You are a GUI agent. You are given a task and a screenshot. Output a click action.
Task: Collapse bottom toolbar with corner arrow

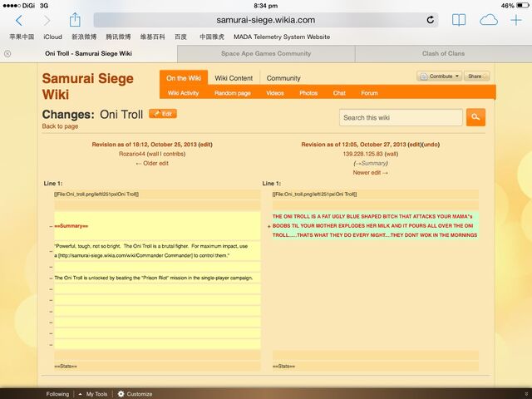[x=526, y=394]
